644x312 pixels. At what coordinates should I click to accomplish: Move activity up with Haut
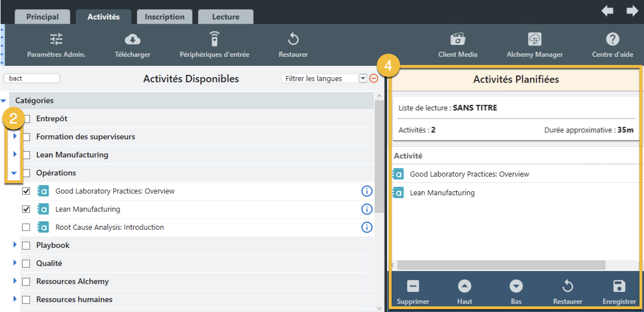pos(464,286)
